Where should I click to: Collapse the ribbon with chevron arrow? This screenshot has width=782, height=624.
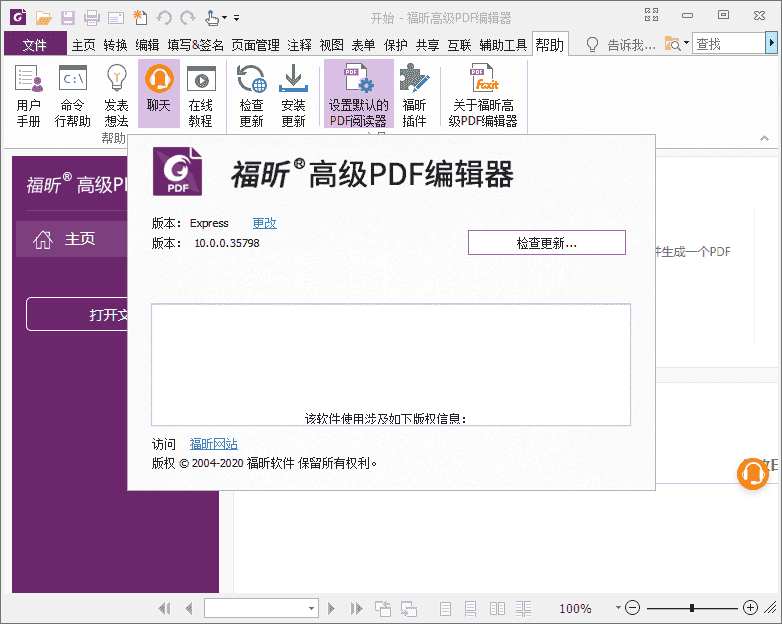point(765,138)
